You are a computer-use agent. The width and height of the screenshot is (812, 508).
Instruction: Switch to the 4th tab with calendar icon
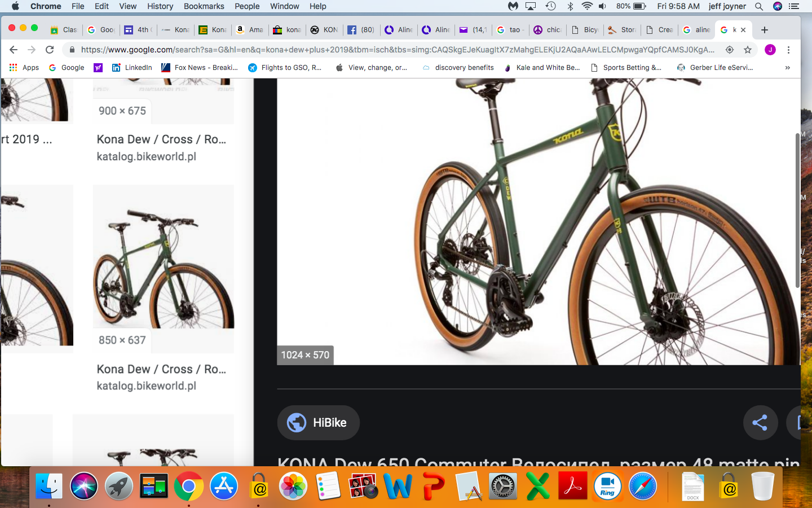[138, 30]
